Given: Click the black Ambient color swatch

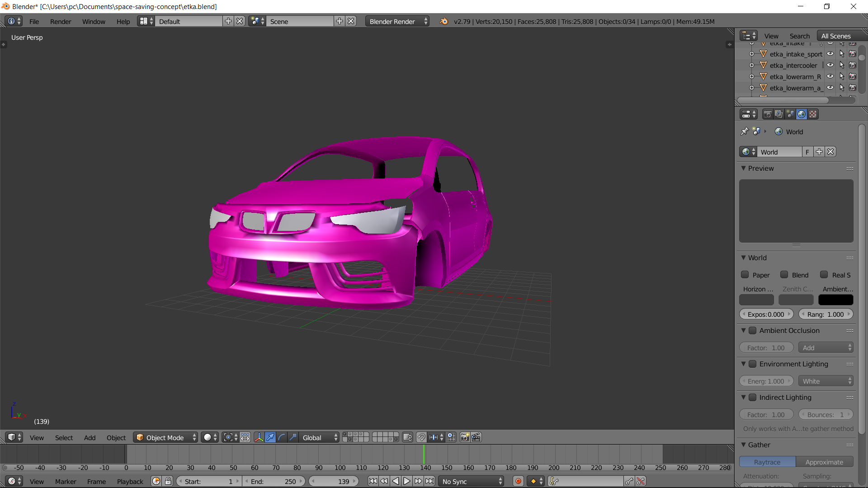Looking at the screenshot, I should point(835,300).
